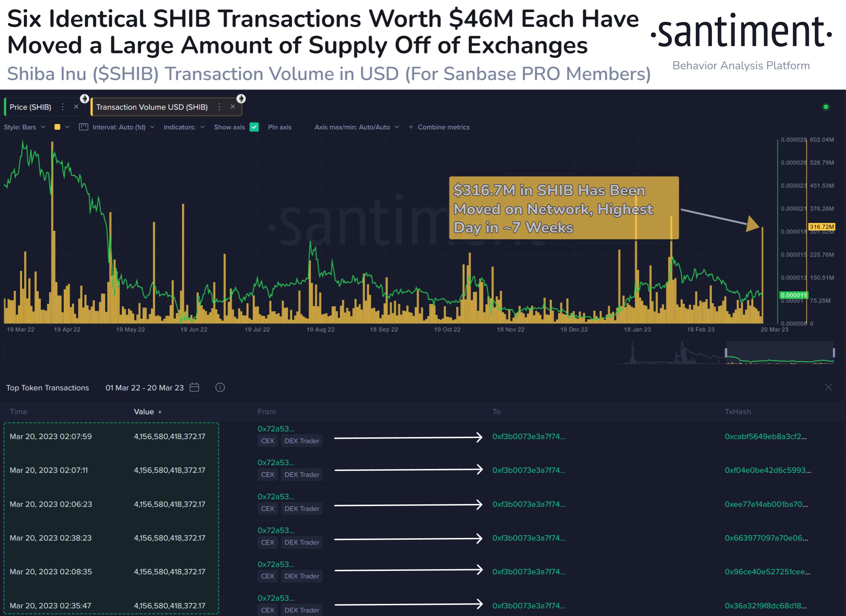Click the CEX tag in the 02:07:59 row

[267, 441]
